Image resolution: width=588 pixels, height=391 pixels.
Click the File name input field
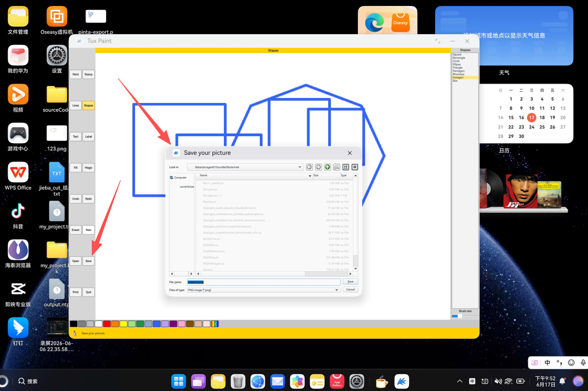point(264,282)
